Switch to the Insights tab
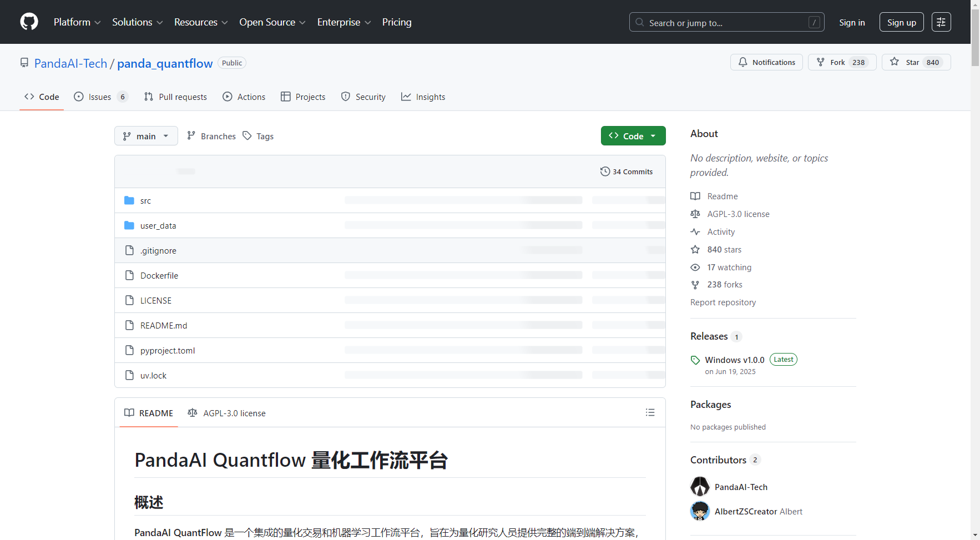 pos(423,97)
